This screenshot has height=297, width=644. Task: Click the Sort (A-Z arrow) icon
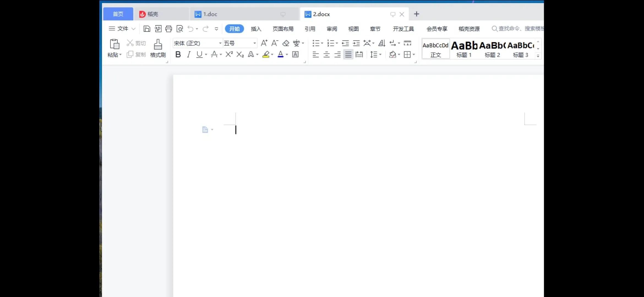click(x=382, y=43)
